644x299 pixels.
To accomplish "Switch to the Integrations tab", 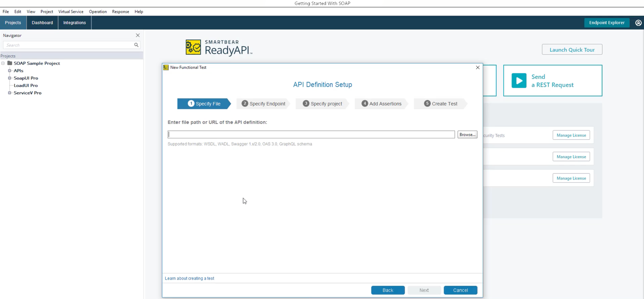I will [74, 23].
